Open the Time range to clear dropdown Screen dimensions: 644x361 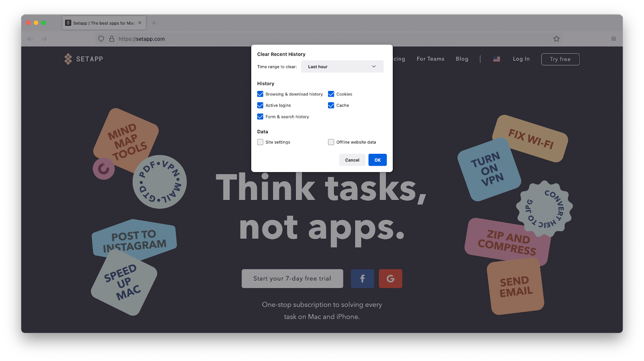(342, 67)
